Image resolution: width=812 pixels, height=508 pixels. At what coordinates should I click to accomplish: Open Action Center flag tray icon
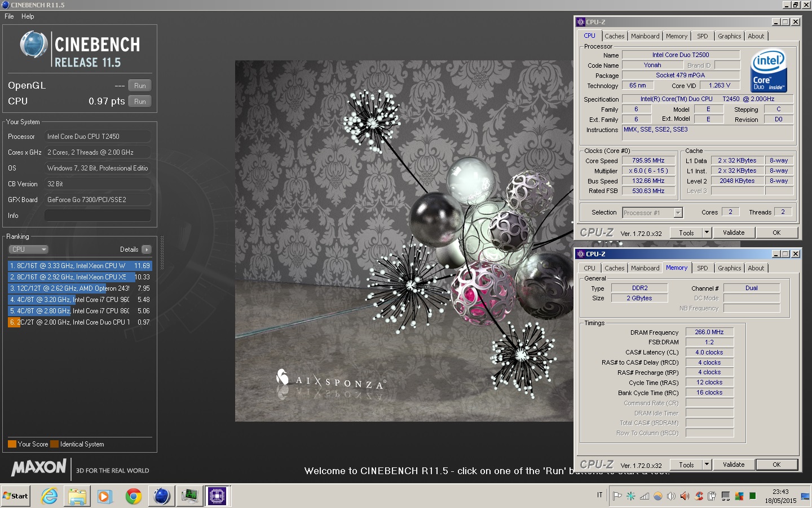click(x=617, y=496)
